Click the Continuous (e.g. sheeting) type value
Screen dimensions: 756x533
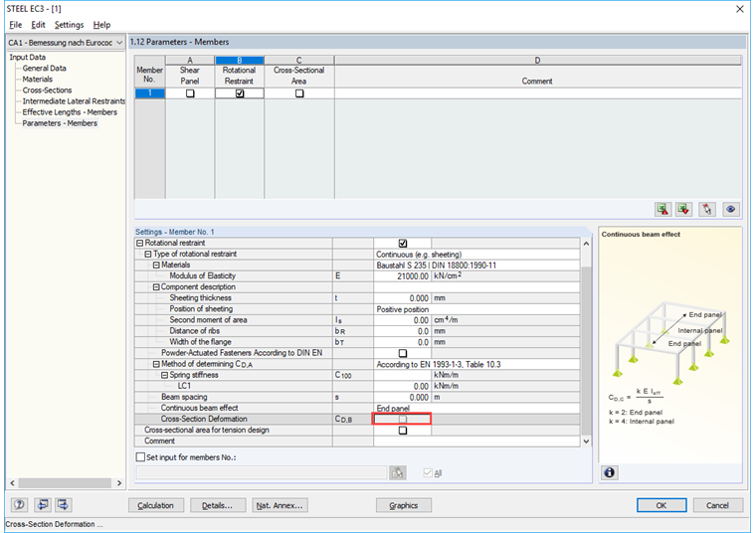476,255
